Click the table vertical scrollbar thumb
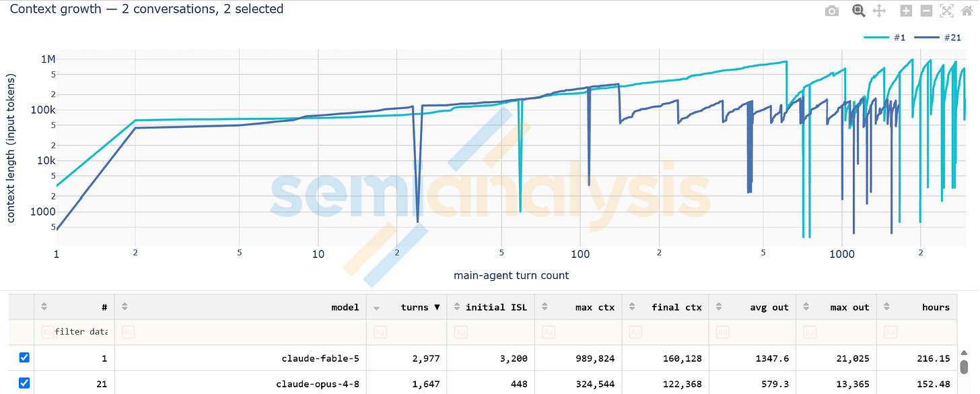Screen dimensions: 980x394 pos(964,367)
